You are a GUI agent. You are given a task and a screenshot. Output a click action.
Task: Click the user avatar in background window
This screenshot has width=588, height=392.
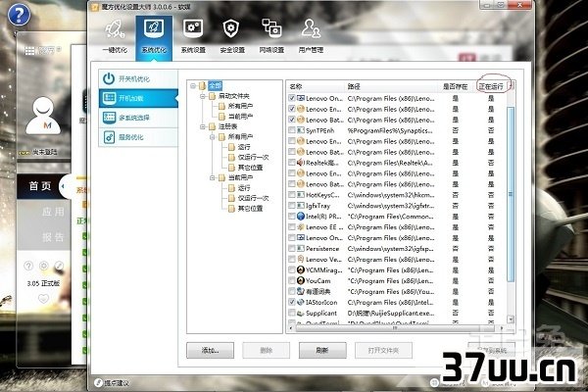[x=43, y=116]
